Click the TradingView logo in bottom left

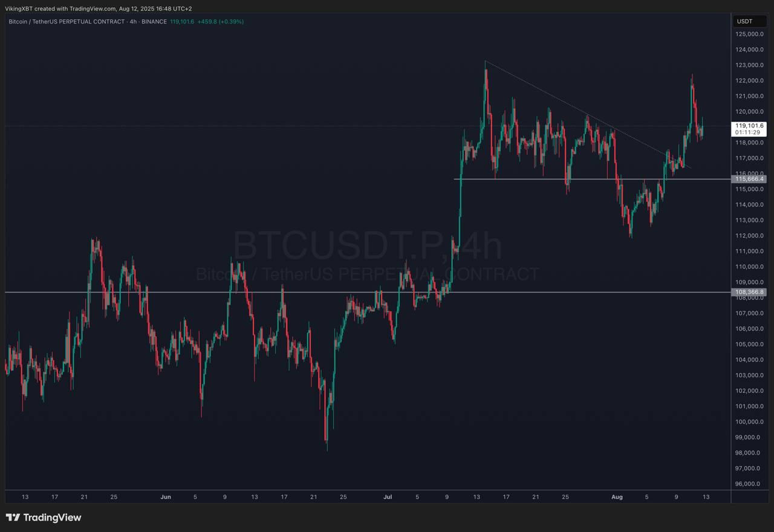pos(44,517)
